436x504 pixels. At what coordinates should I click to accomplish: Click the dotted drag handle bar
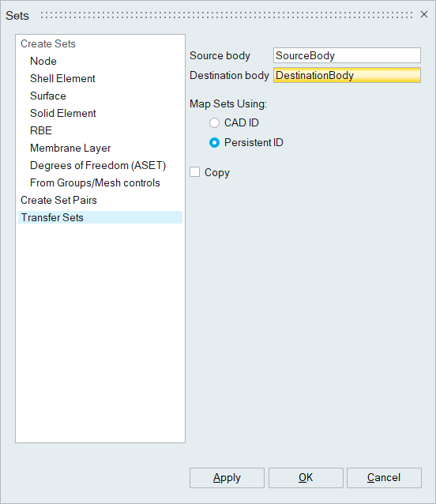(227, 15)
